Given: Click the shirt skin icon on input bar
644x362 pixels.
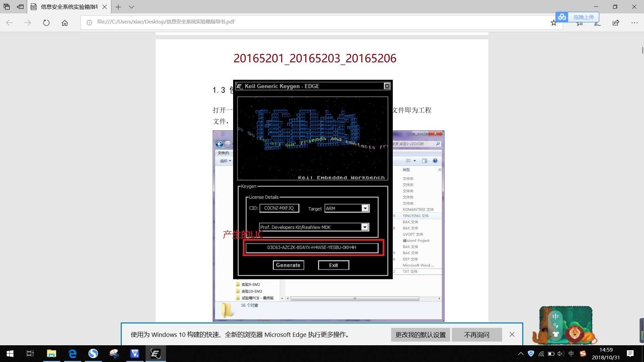Looking at the screenshot, I should [555, 334].
